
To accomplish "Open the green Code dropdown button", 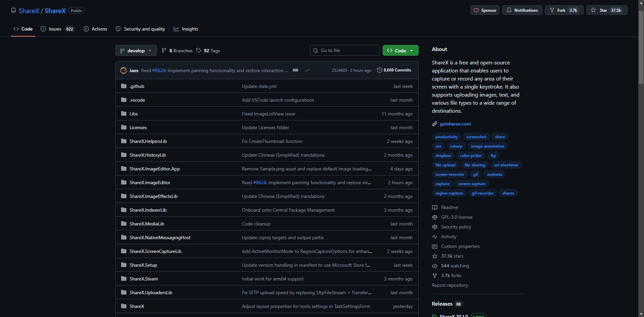I will click(400, 50).
